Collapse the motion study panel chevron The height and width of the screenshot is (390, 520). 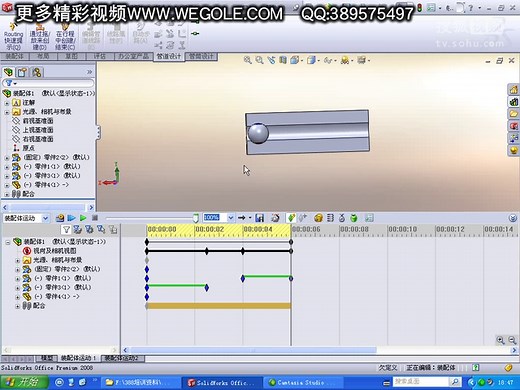(513, 218)
